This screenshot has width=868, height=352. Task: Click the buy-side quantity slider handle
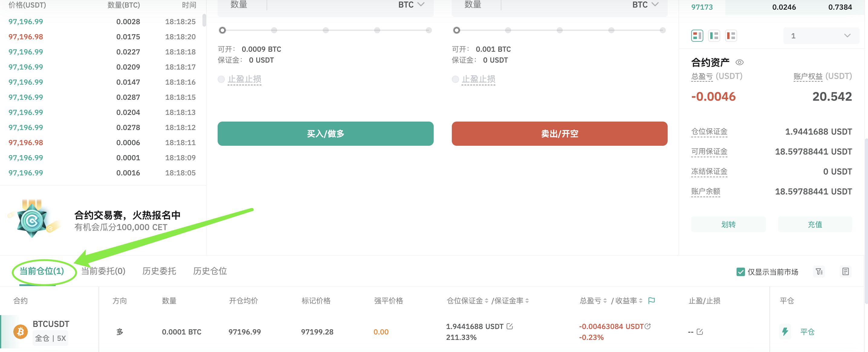coord(222,30)
